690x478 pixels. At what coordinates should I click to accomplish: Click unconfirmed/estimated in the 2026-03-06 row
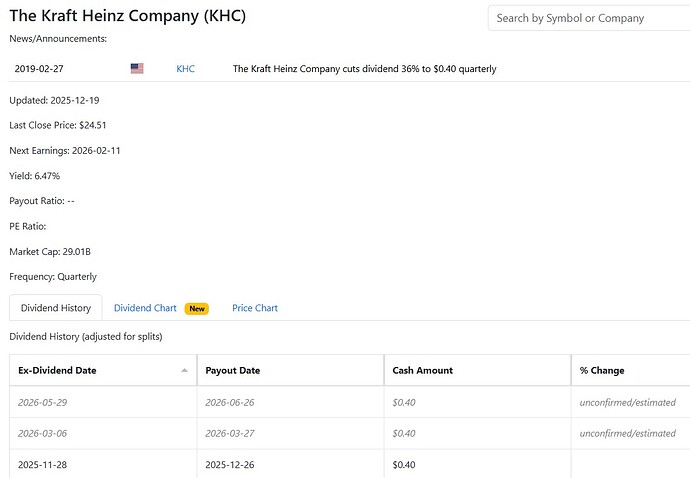(x=628, y=434)
